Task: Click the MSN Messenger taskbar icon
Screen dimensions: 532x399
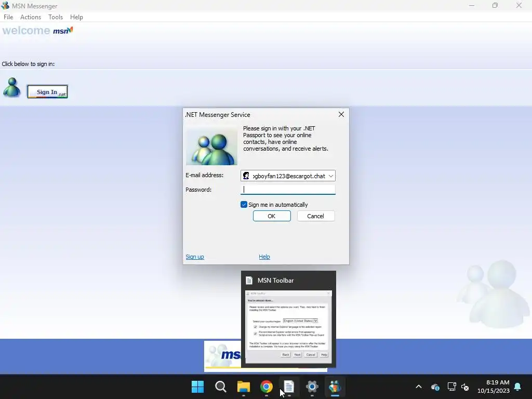Action: tap(335, 387)
